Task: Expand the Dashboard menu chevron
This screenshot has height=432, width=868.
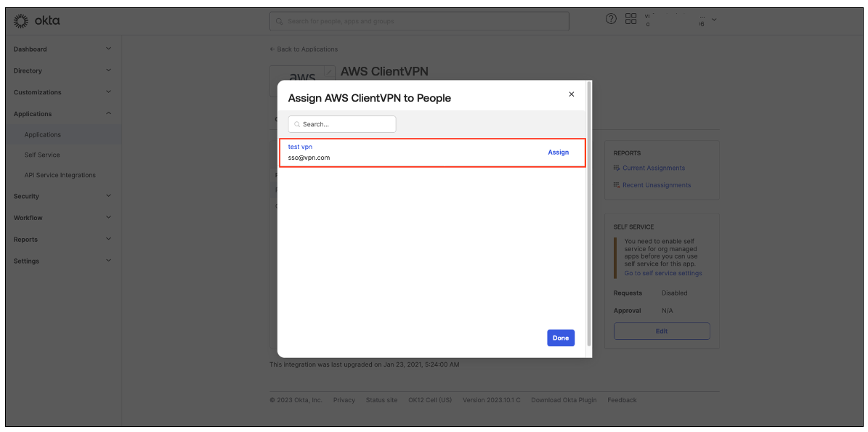Action: (108, 49)
